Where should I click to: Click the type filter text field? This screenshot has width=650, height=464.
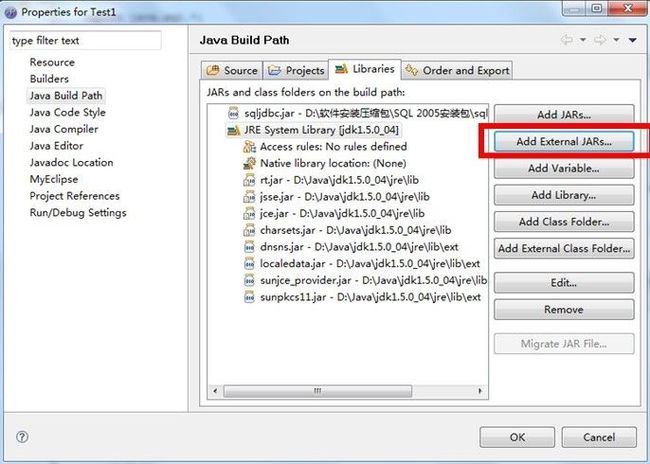click(85, 41)
